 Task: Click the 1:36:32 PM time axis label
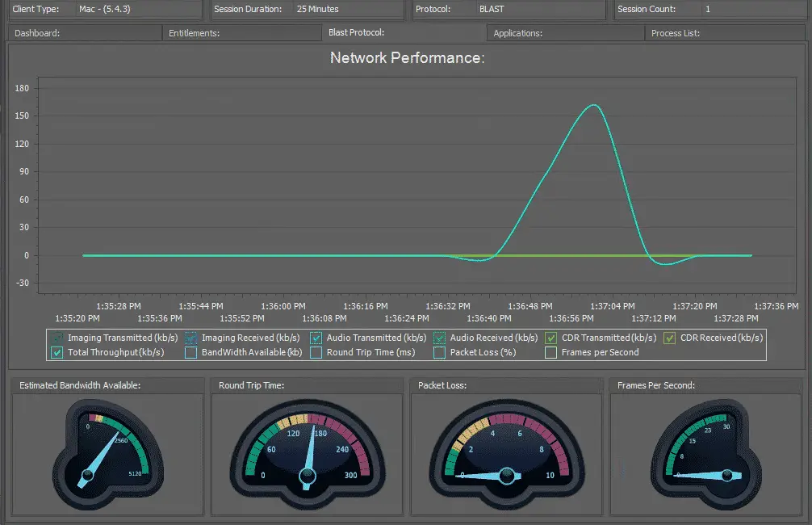pos(448,306)
